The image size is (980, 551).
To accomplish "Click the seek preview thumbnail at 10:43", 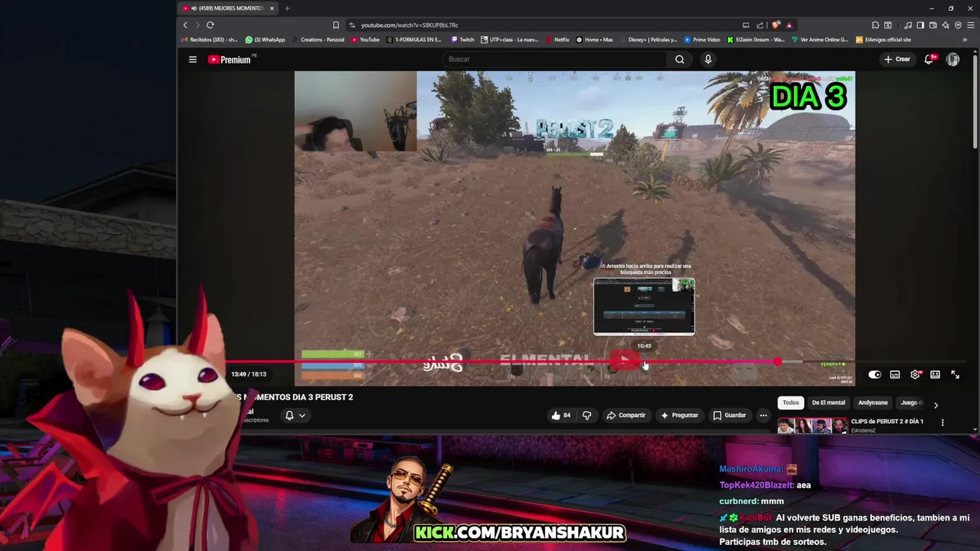I will coord(644,307).
